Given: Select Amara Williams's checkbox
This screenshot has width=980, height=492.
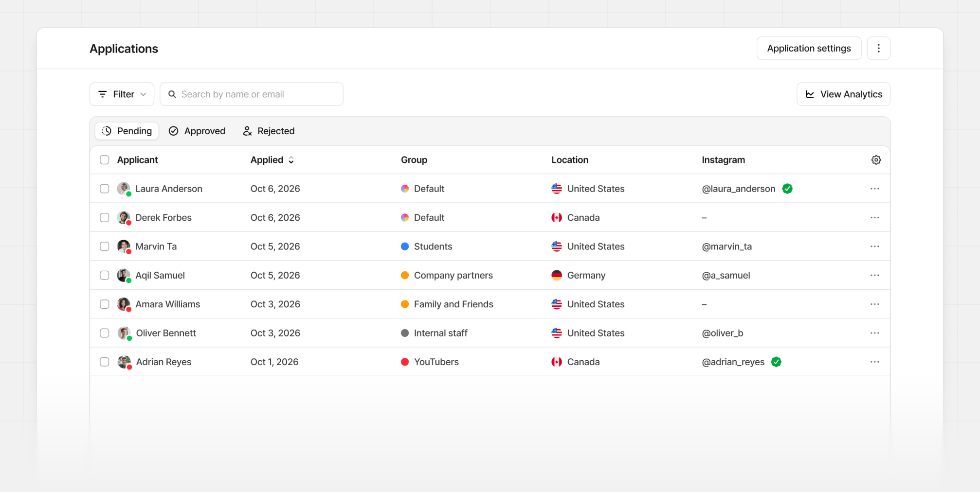Looking at the screenshot, I should coord(105,304).
